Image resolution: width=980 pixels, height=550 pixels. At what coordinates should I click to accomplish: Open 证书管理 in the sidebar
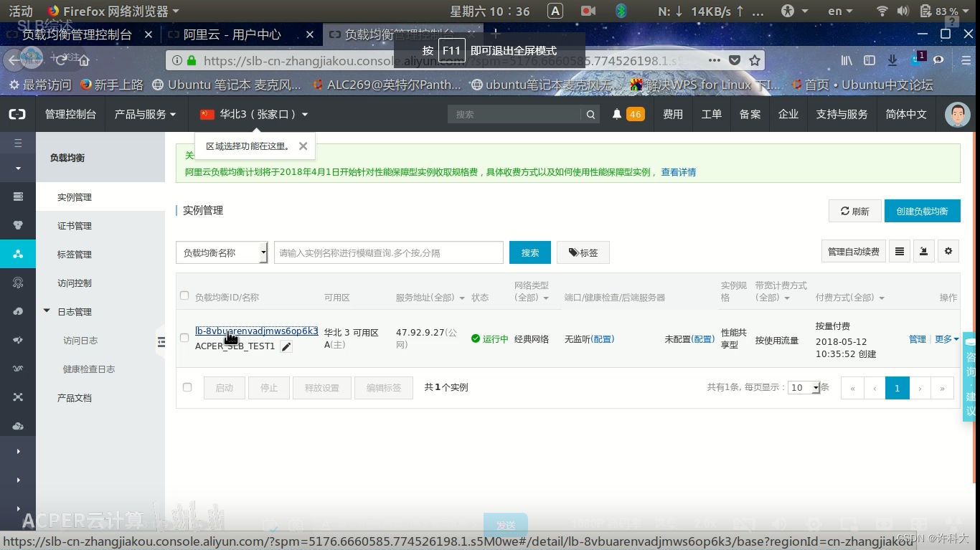click(x=75, y=226)
